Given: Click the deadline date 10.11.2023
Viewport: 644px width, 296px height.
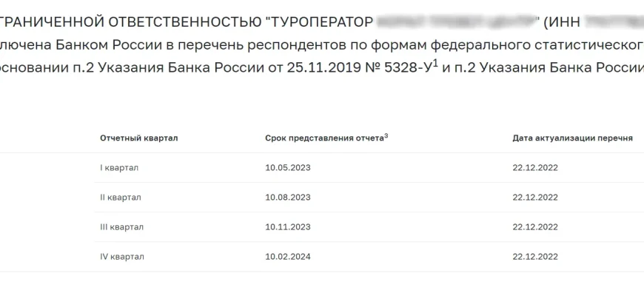Looking at the screenshot, I should click(x=287, y=227).
